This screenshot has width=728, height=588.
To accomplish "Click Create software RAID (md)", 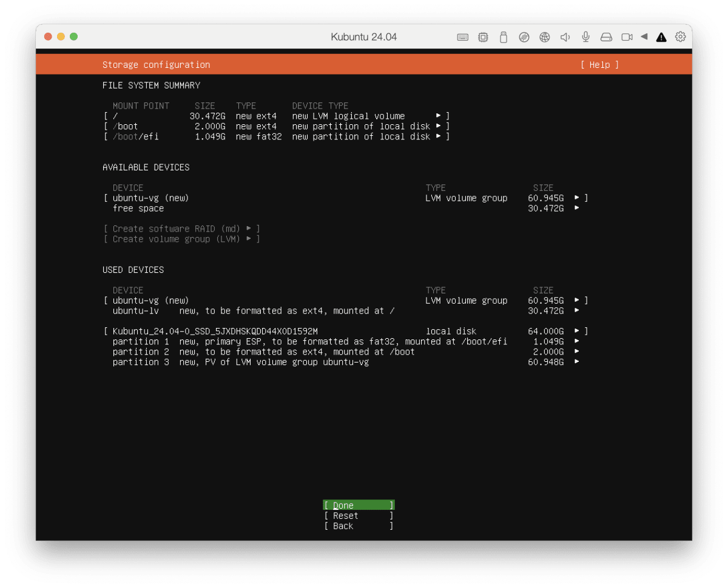I will point(181,229).
